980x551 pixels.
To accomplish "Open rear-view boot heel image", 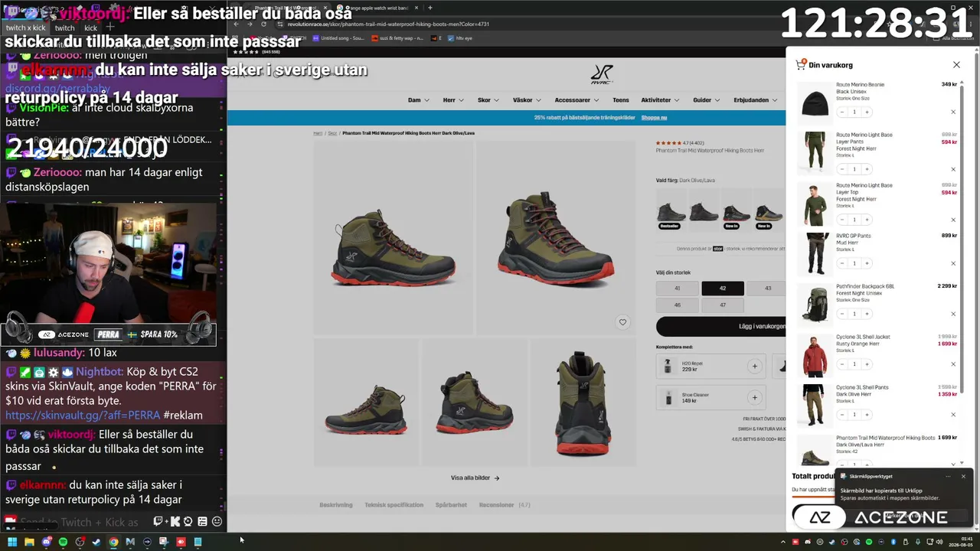I will [583, 403].
